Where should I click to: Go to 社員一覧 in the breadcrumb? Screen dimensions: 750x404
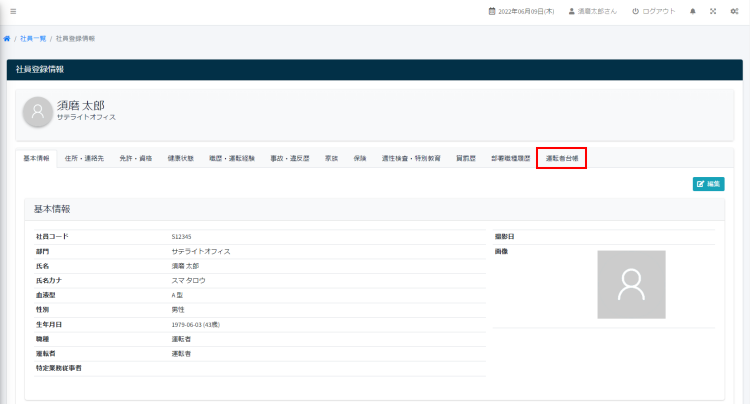coord(32,38)
